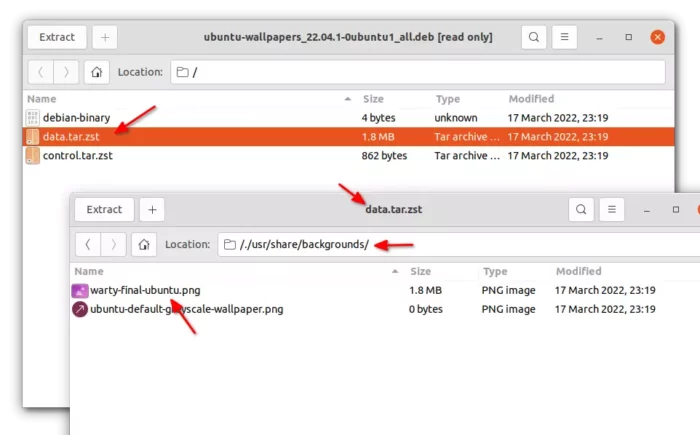
Task: Maximize the data.tar.zst window
Action: 676,209
